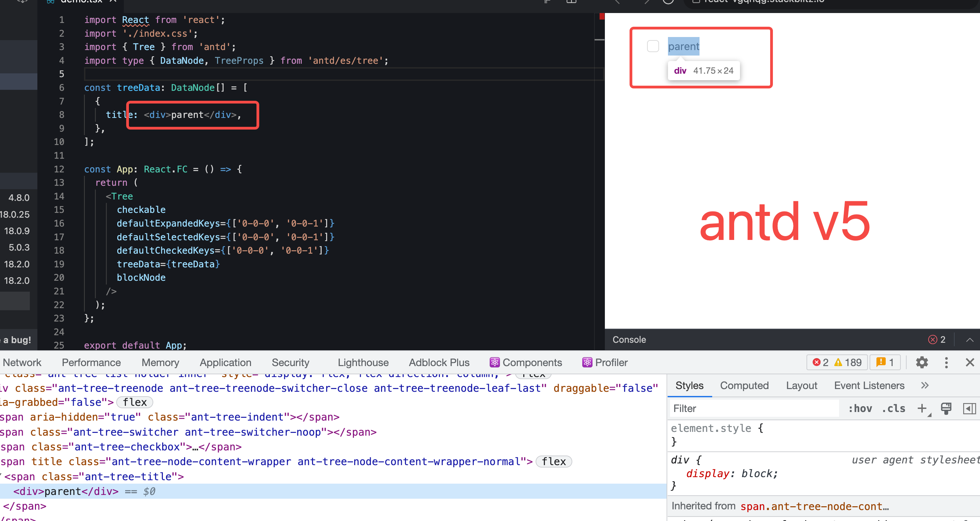Screen dimensions: 980x521
Task: Toggle the :hov element state pane
Action: [861, 408]
